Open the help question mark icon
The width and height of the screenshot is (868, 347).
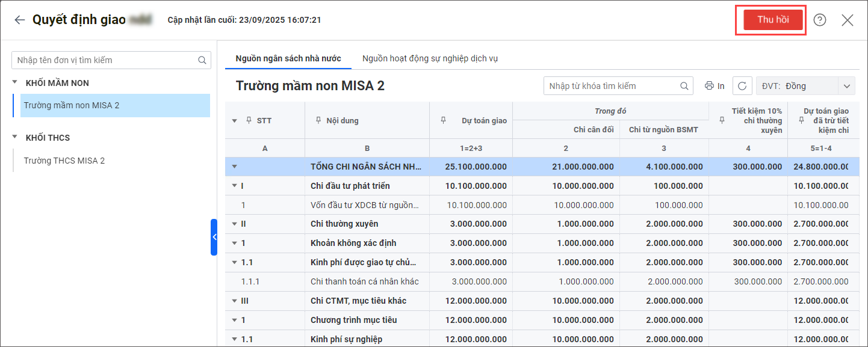tap(820, 20)
